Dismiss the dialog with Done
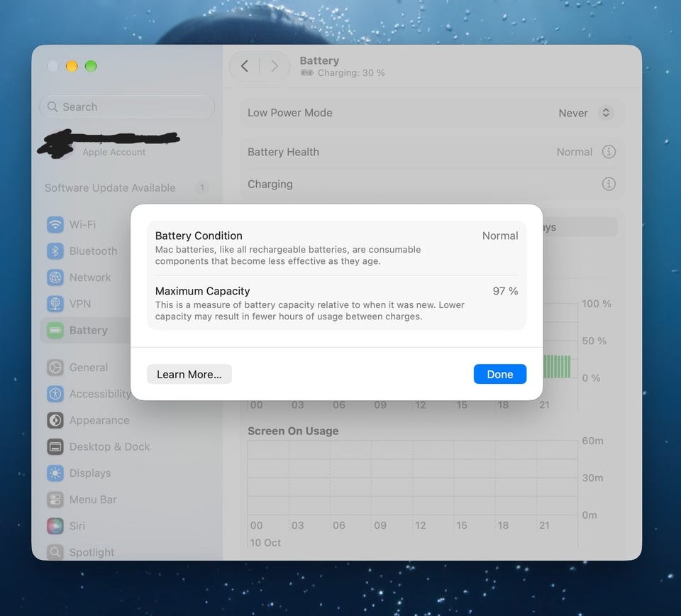Image resolution: width=681 pixels, height=616 pixels. (x=500, y=374)
